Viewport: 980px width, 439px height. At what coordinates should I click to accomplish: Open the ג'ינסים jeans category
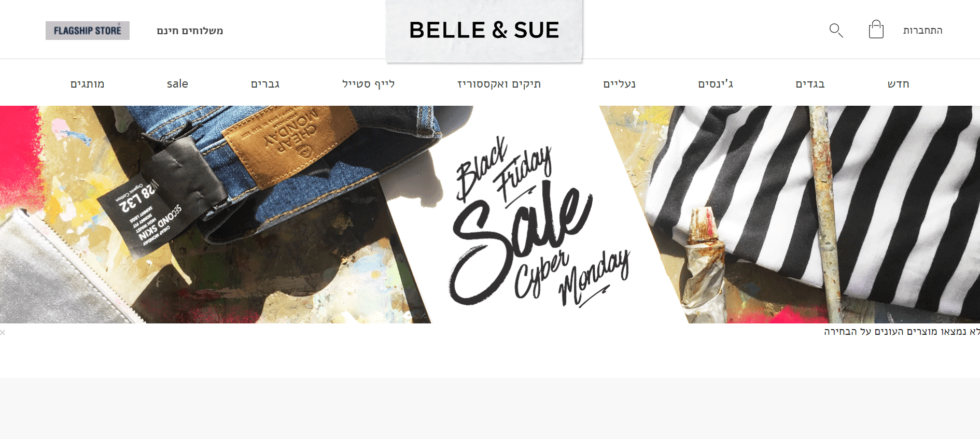[x=715, y=84]
